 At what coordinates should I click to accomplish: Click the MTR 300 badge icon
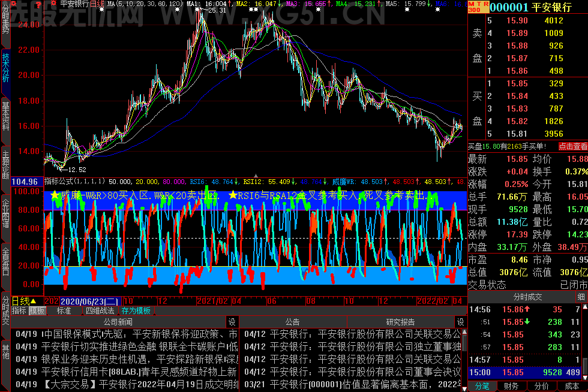(478, 7)
